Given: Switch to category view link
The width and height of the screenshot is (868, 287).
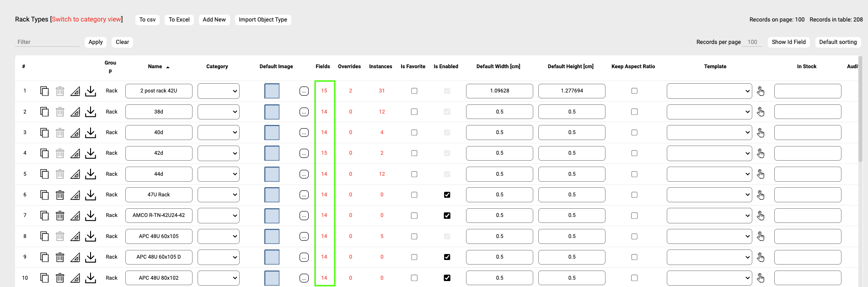Looking at the screenshot, I should pos(86,19).
